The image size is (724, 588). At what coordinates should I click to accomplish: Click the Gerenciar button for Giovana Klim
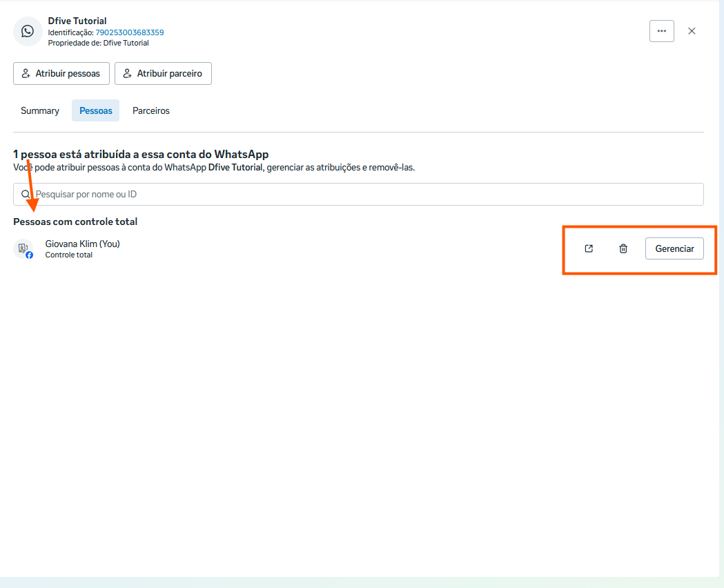(x=674, y=248)
